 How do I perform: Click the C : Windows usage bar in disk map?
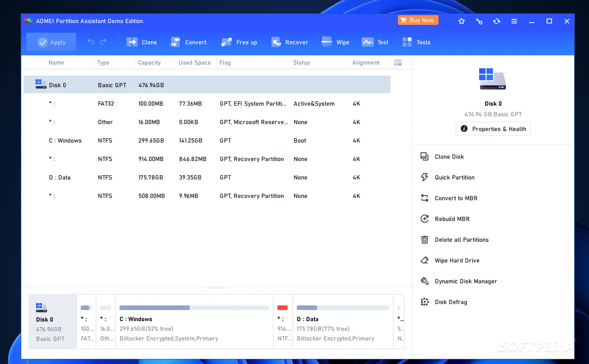coord(194,308)
